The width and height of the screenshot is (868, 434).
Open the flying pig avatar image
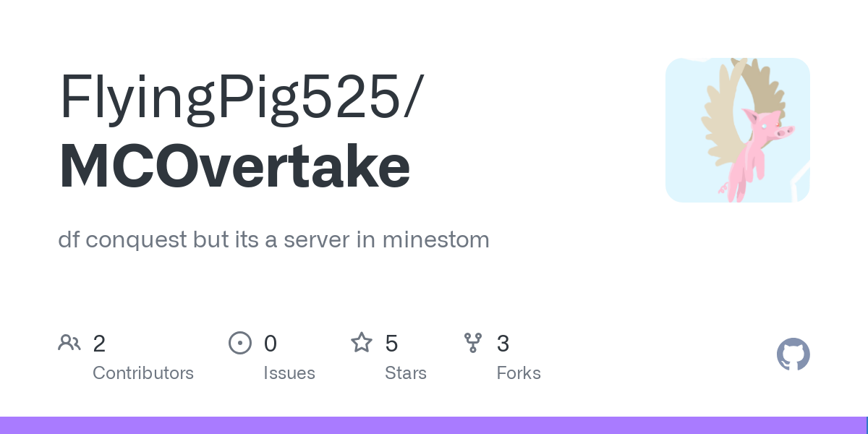[x=738, y=130]
